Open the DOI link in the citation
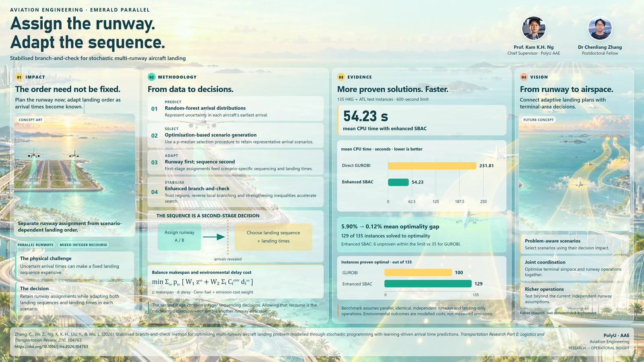 (x=51, y=346)
